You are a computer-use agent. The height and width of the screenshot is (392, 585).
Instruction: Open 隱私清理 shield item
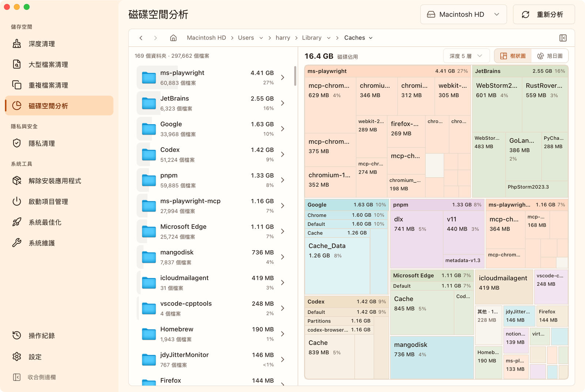[x=59, y=144]
